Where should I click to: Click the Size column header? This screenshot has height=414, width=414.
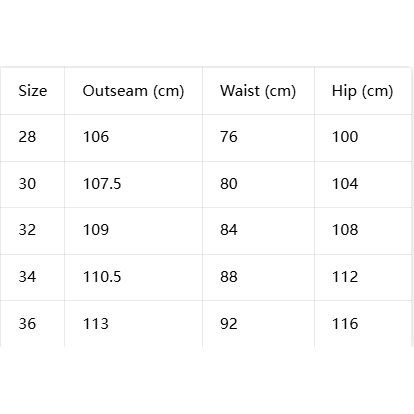33,91
